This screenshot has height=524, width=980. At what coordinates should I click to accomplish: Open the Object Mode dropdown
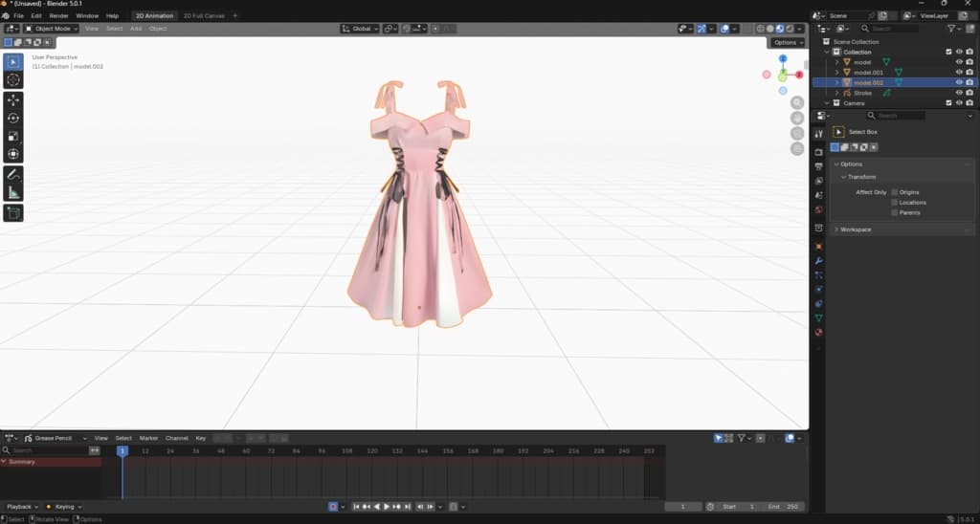52,29
